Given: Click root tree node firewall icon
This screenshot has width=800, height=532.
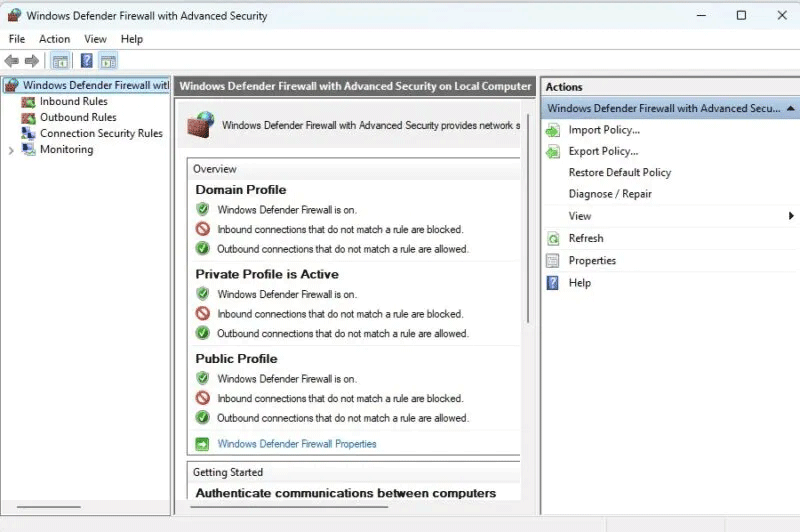Looking at the screenshot, I should (x=12, y=85).
